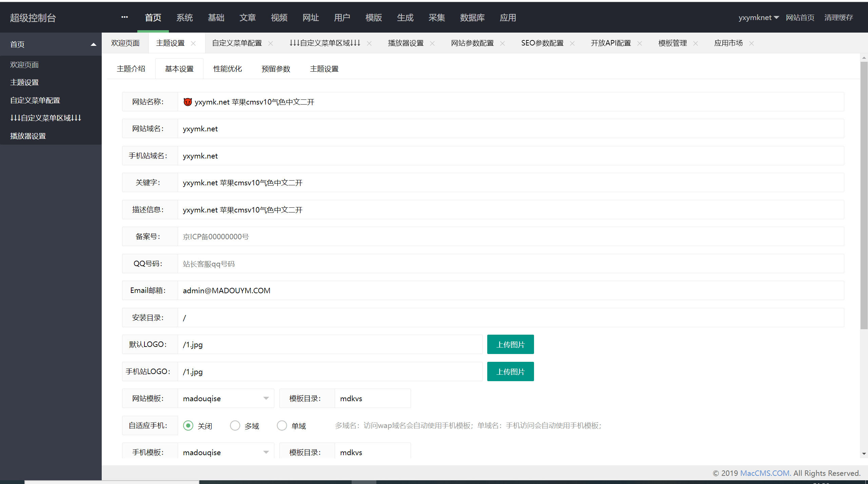The width and height of the screenshot is (868, 484).
Task: Open the yxymknet user dropdown
Action: (x=758, y=18)
